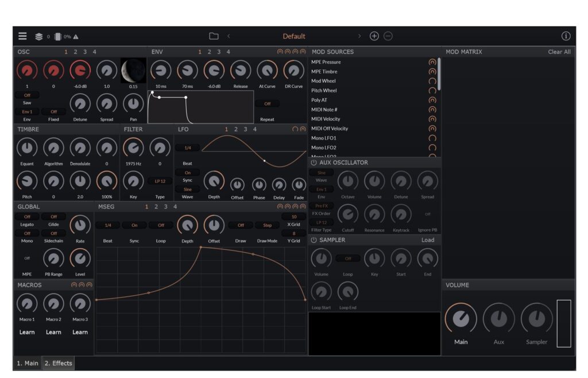
Task: Switch to the 2. Effects tab
Action: click(x=57, y=363)
